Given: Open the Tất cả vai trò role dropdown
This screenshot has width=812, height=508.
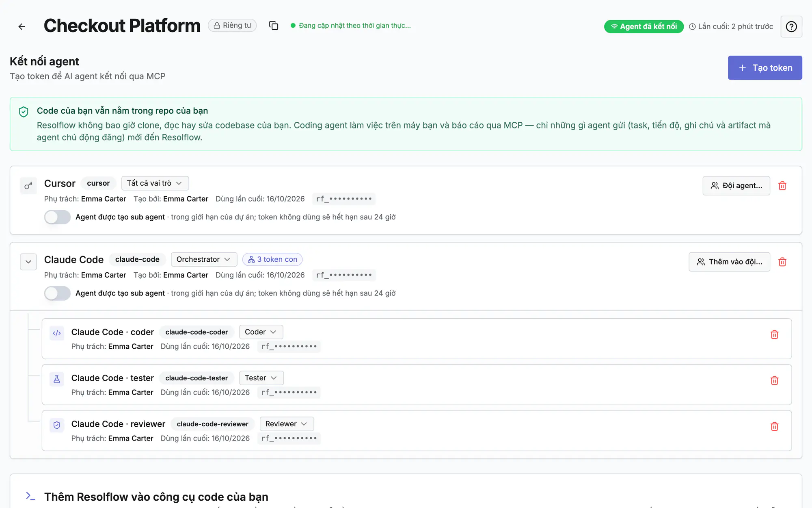Looking at the screenshot, I should tap(155, 183).
